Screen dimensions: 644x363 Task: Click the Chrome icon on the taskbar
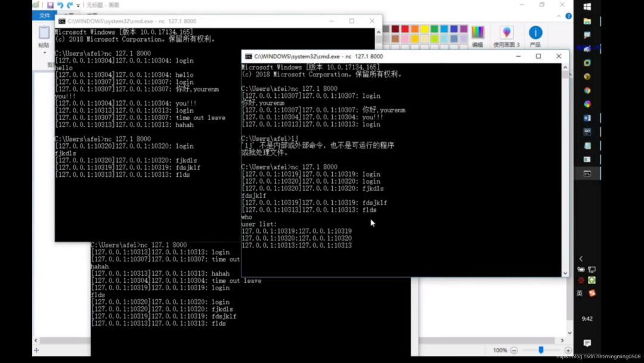tap(587, 90)
